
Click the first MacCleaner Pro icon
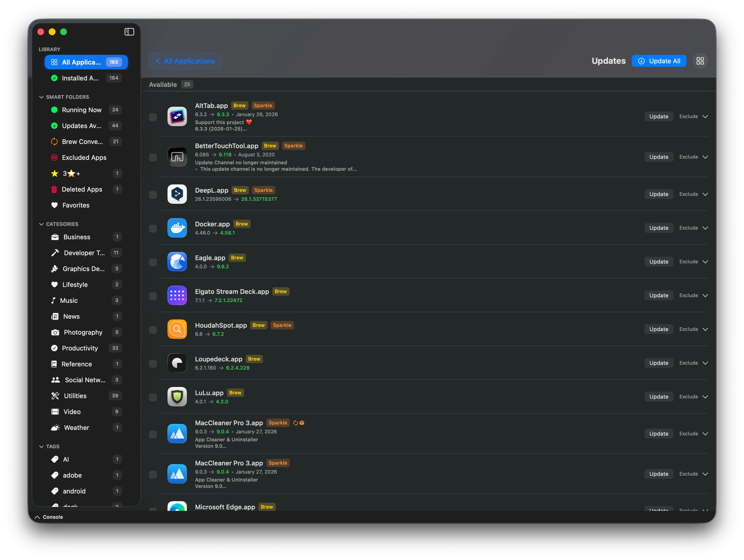tap(177, 434)
